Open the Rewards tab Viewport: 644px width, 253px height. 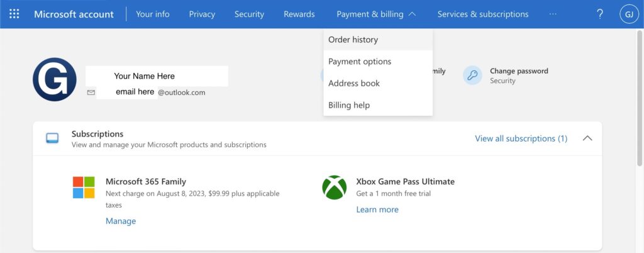[299, 14]
